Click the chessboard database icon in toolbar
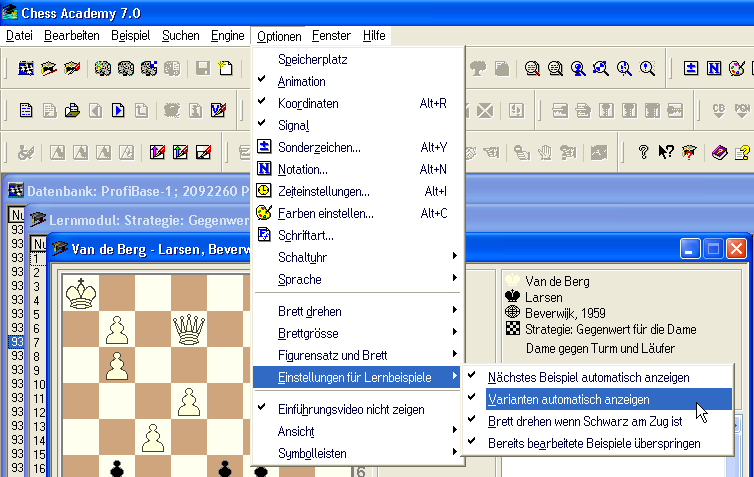This screenshot has width=754, height=477. 25,69
